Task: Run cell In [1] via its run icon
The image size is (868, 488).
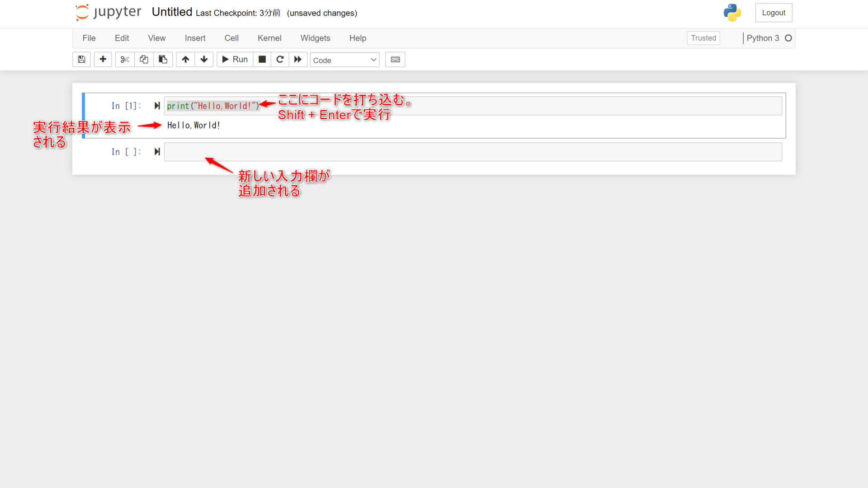Action: click(x=157, y=106)
